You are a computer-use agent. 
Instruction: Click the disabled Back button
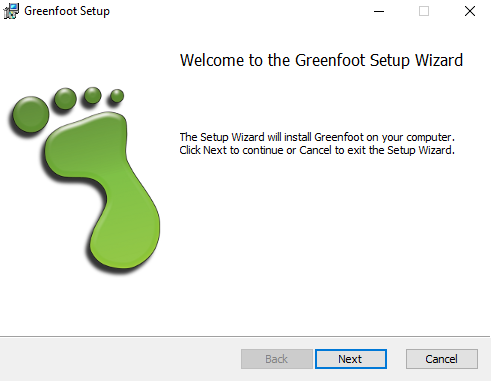tap(277, 359)
